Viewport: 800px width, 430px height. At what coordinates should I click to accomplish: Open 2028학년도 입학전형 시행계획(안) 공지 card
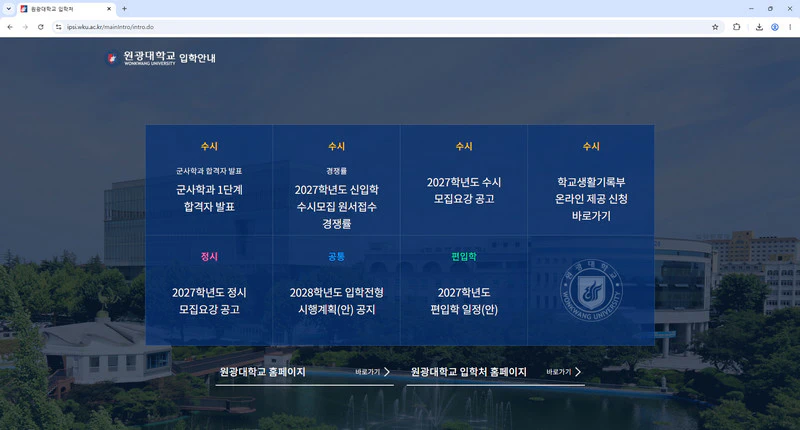[337, 291]
